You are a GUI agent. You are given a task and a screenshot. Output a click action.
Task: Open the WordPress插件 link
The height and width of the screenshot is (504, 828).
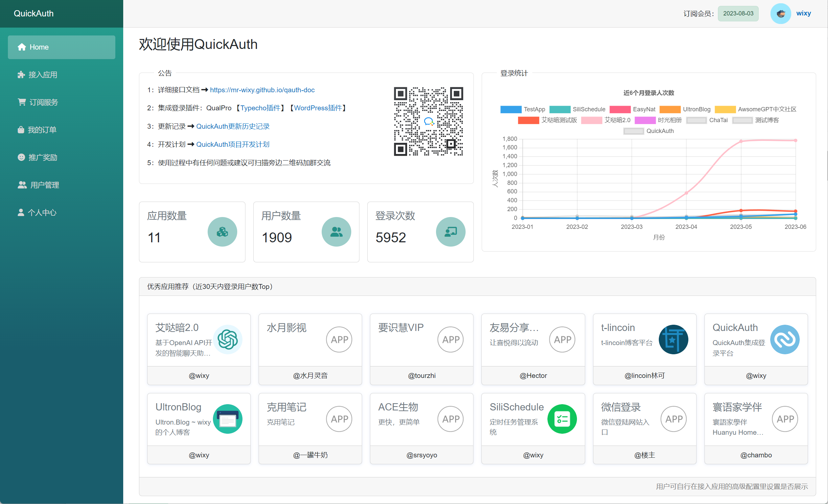318,108
